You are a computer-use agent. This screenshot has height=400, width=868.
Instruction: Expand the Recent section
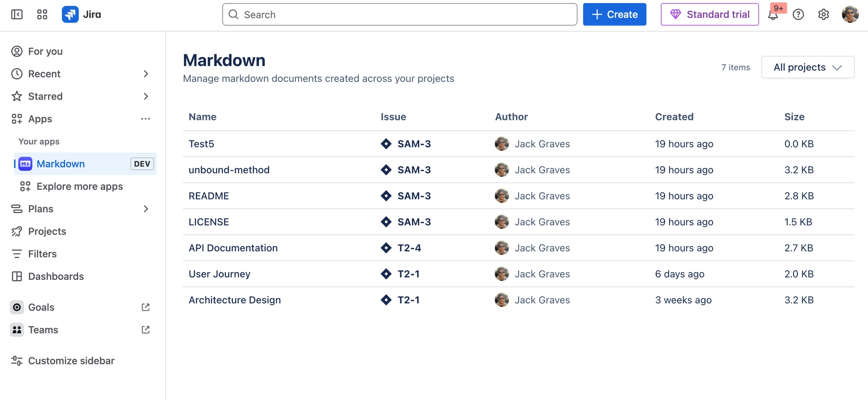[146, 74]
